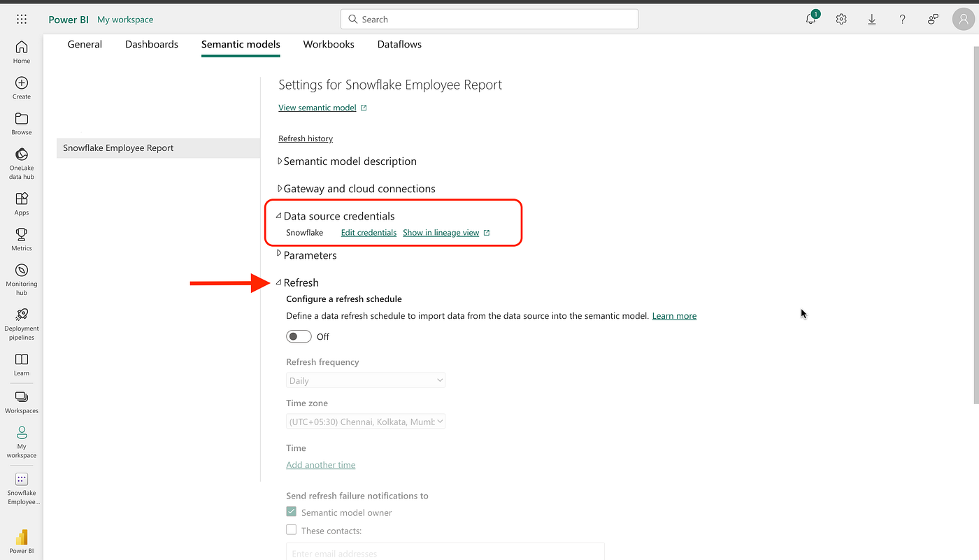
Task: Open Monitoring hub
Action: (22, 280)
